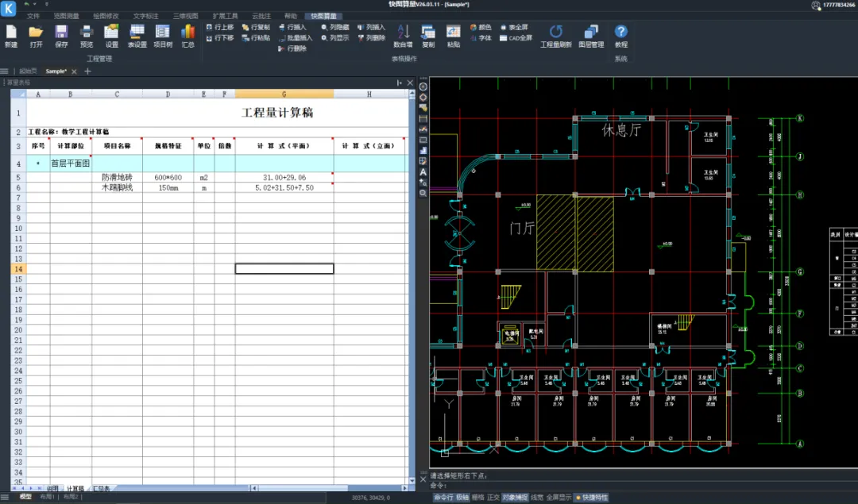Save the project with 保存 icon

click(61, 36)
